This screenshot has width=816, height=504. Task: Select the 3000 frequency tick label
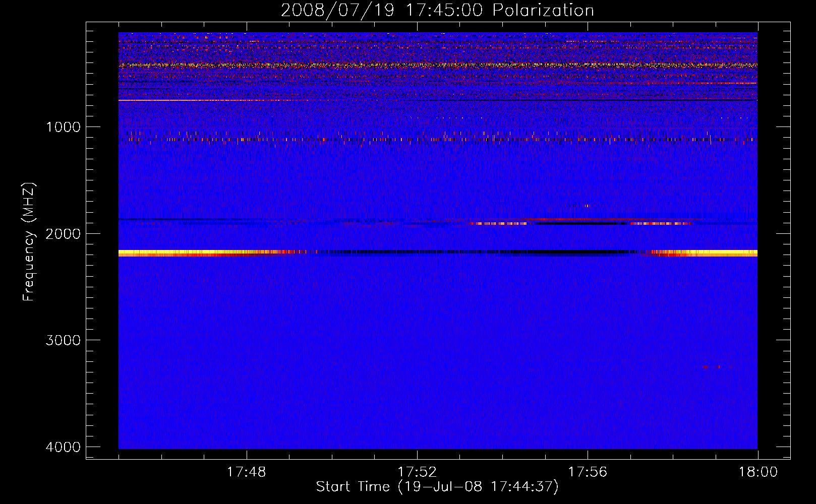63,340
